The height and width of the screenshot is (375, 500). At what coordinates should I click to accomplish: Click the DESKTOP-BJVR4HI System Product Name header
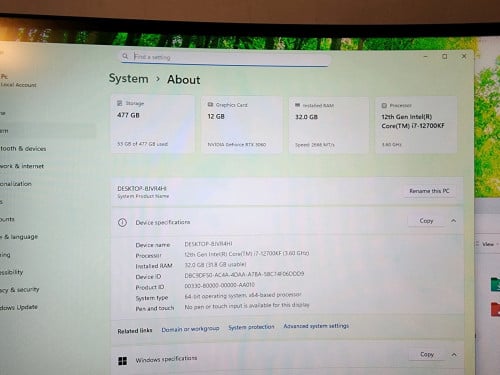(x=143, y=192)
